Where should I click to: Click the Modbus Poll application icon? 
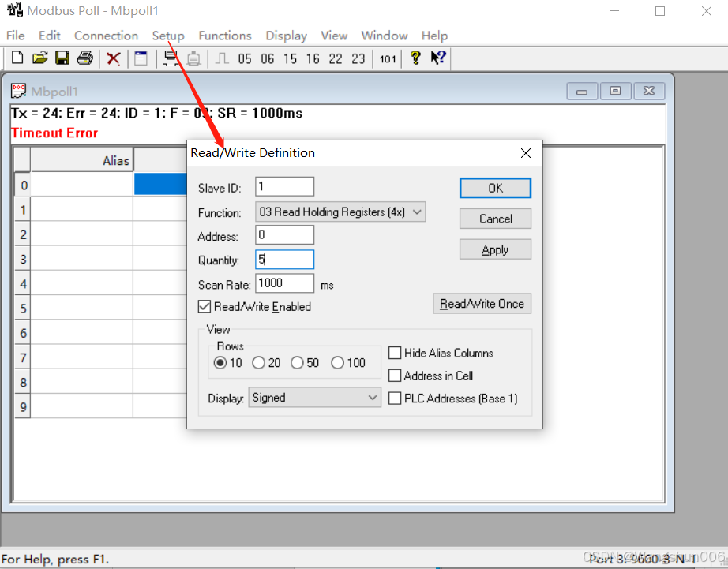pos(15,9)
